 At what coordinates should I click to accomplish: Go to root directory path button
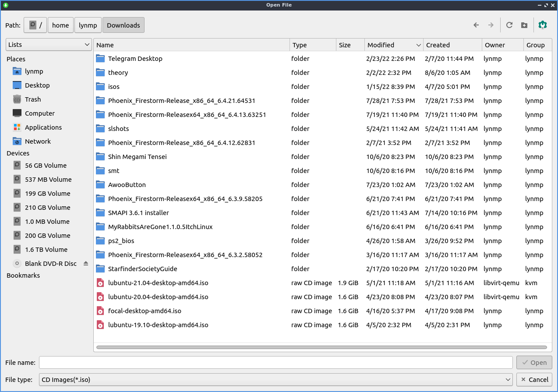point(35,25)
